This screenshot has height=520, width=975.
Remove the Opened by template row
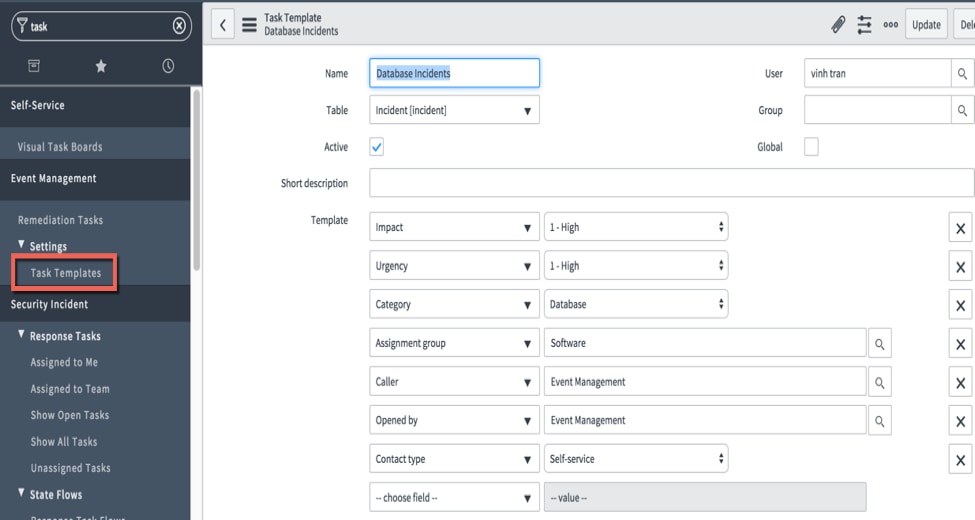tap(960, 421)
